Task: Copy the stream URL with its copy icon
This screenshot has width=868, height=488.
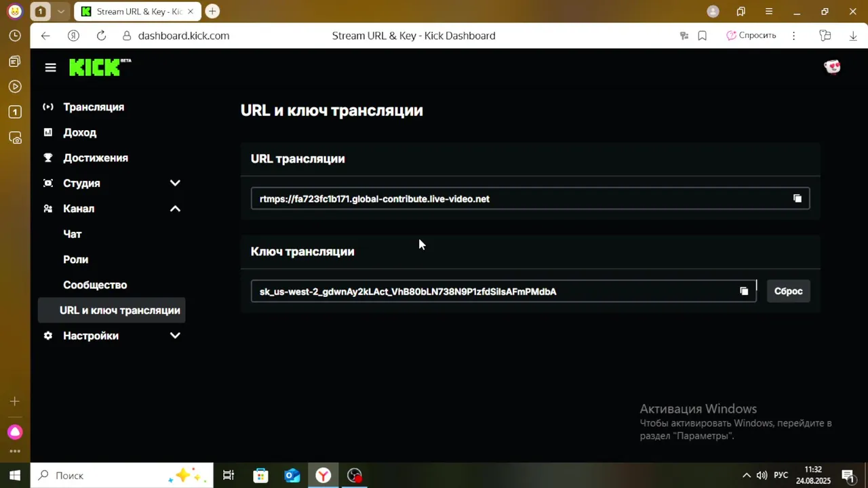Action: click(x=797, y=199)
